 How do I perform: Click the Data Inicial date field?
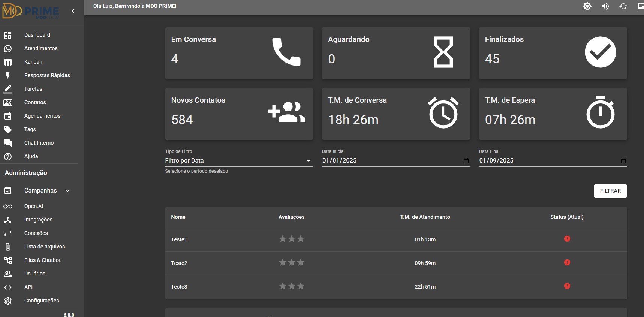396,161
